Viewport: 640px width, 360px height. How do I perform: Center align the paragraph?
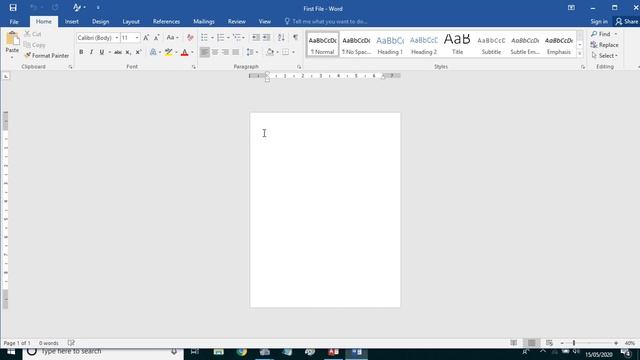tap(215, 52)
